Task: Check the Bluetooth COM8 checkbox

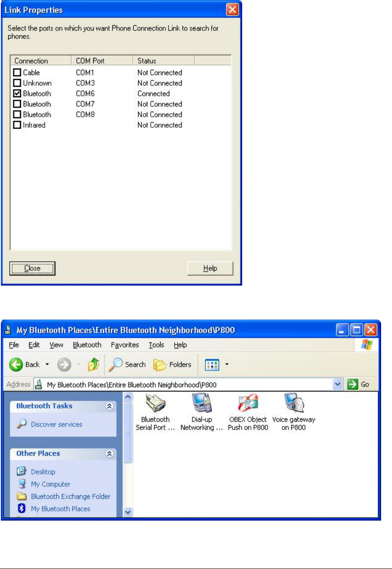Action: coord(17,115)
